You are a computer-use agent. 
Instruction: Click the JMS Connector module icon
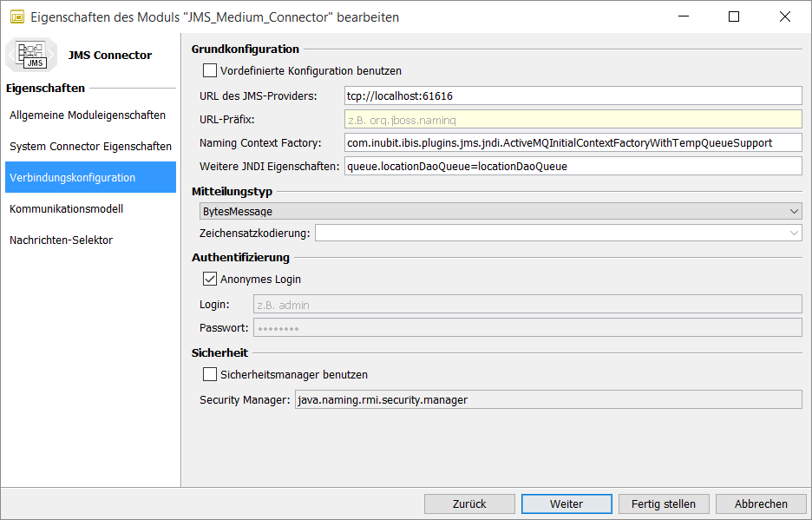point(31,55)
